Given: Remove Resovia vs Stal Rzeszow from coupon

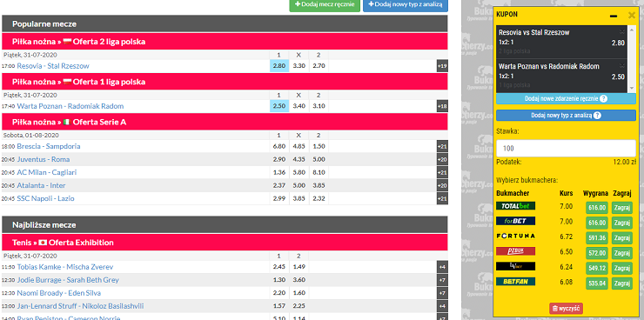Looking at the screenshot, I should (622, 31).
